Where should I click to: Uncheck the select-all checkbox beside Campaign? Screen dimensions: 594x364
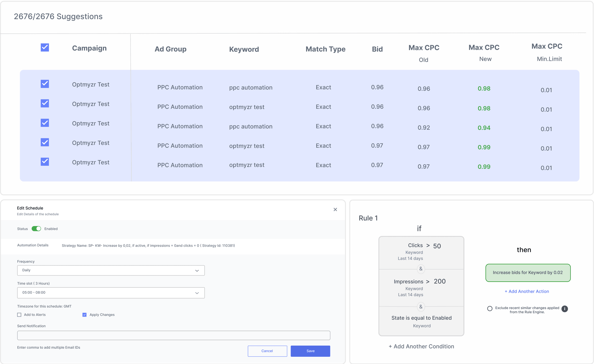tap(45, 47)
